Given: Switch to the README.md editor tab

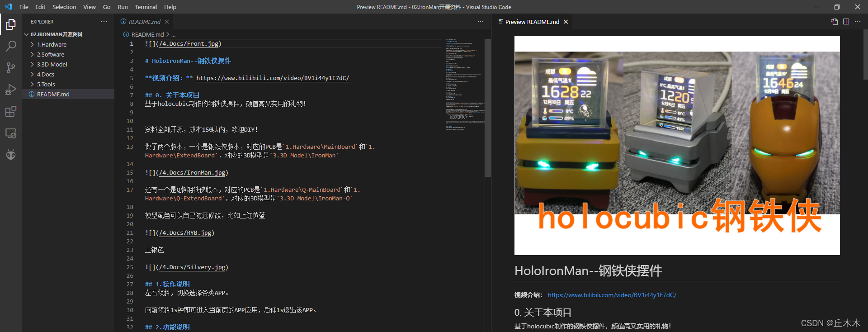Looking at the screenshot, I should (x=144, y=22).
